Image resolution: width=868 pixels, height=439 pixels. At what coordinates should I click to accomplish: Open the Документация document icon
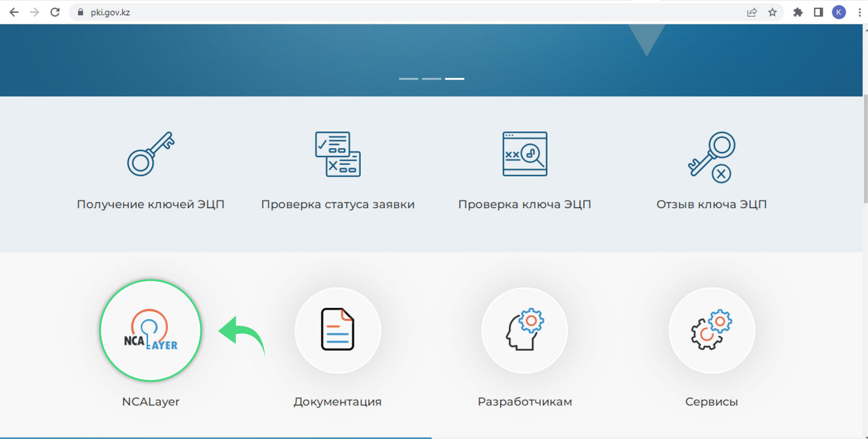pyautogui.click(x=338, y=330)
